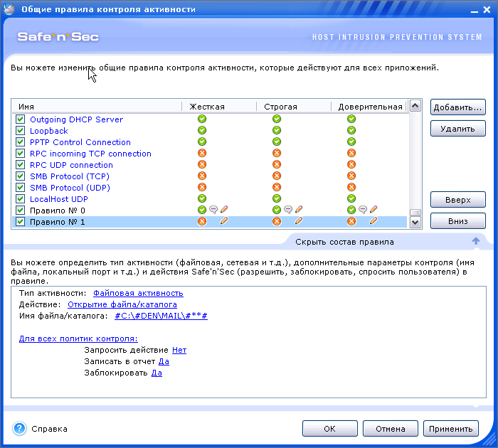Screen dimensions: 498x448
Task: Disable the Правило № 1 checkbox
Action: pos(20,222)
